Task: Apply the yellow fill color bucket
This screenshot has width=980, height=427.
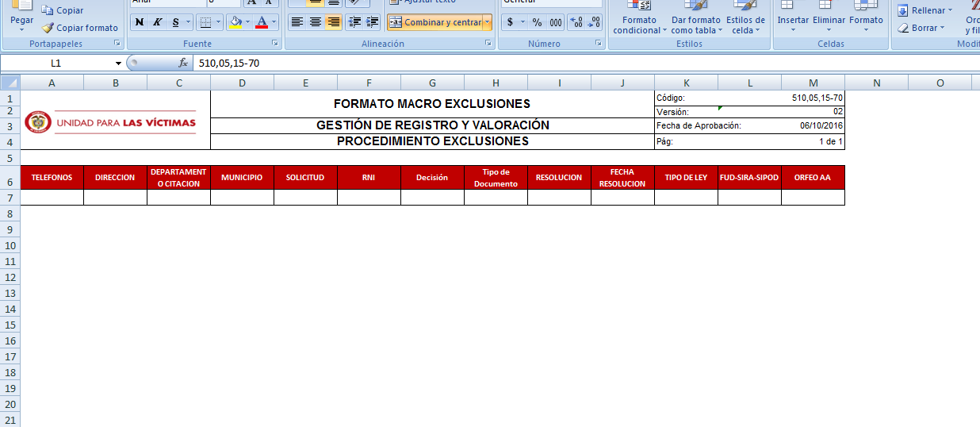Action: (235, 22)
